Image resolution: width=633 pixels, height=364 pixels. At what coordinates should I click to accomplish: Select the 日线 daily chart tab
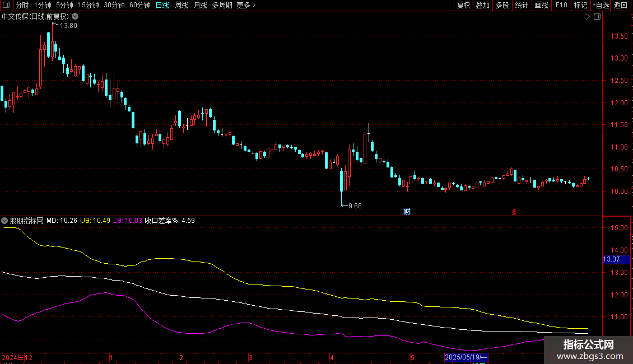[x=162, y=5]
